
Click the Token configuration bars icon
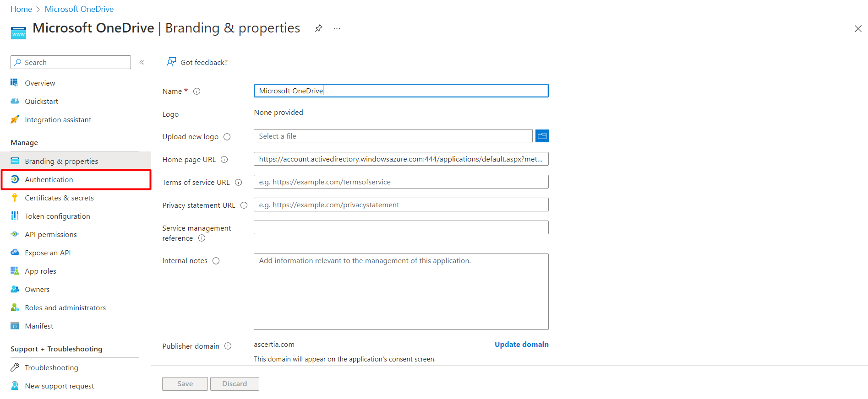[15, 216]
